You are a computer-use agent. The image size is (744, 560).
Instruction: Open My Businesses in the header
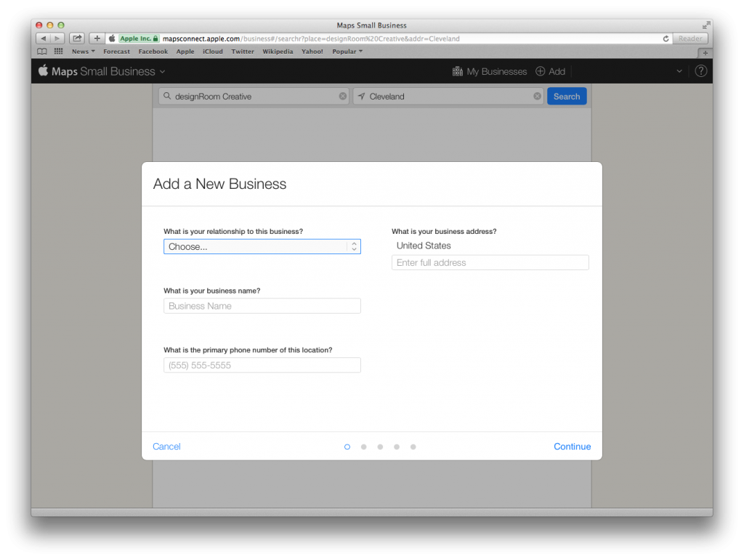[x=489, y=71]
